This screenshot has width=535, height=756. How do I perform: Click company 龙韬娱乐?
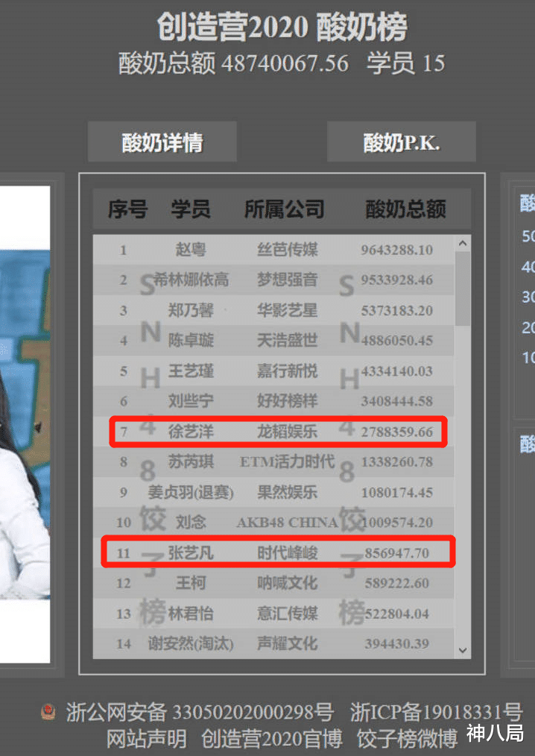288,432
